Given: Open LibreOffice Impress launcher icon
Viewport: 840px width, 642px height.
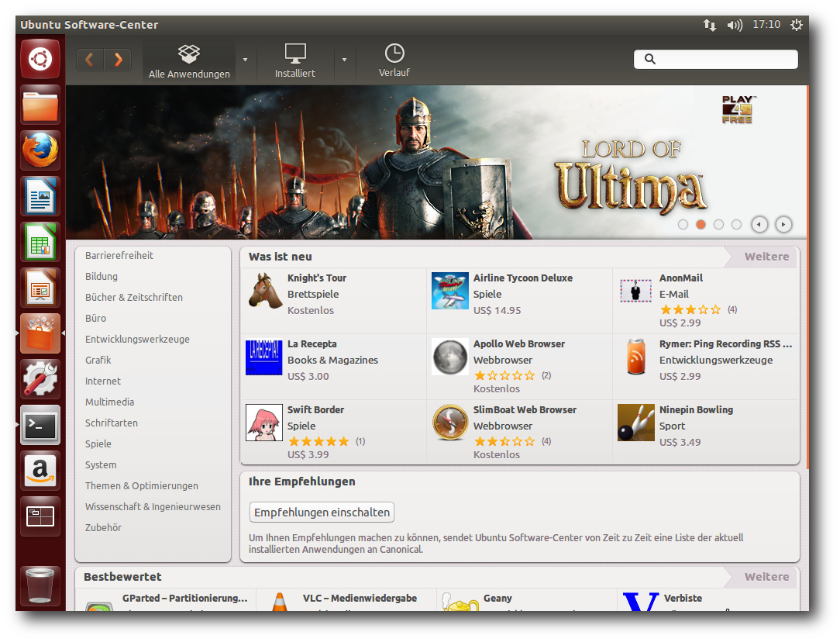Looking at the screenshot, I should pos(40,288).
